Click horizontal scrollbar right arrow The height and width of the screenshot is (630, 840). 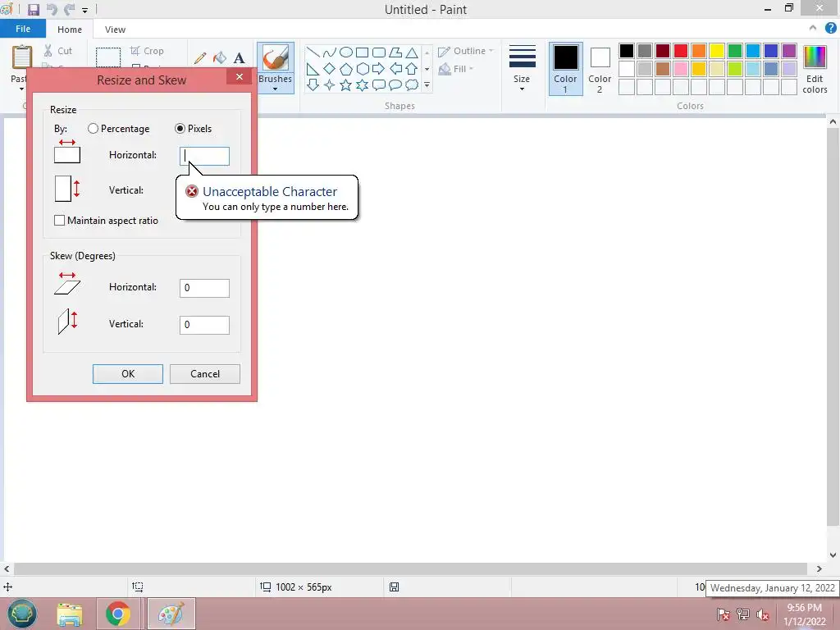819,569
